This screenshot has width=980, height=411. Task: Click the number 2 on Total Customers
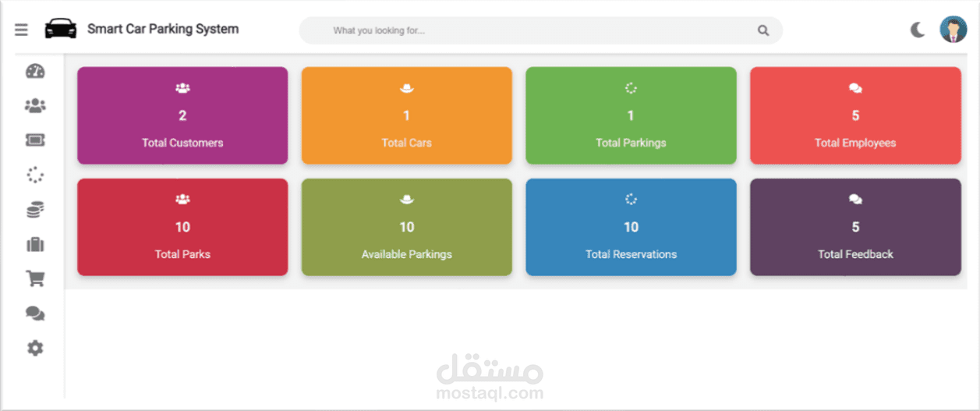pyautogui.click(x=182, y=115)
